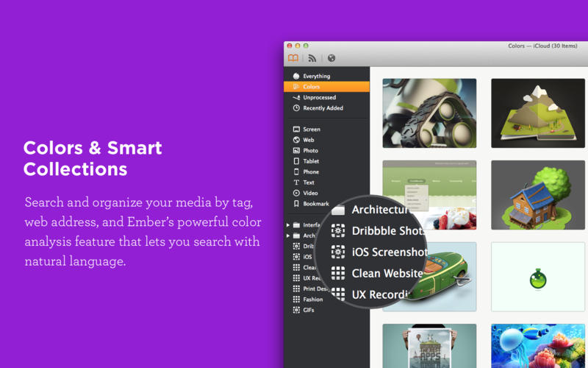Open the Library book icon in toolbar

pyautogui.click(x=293, y=58)
